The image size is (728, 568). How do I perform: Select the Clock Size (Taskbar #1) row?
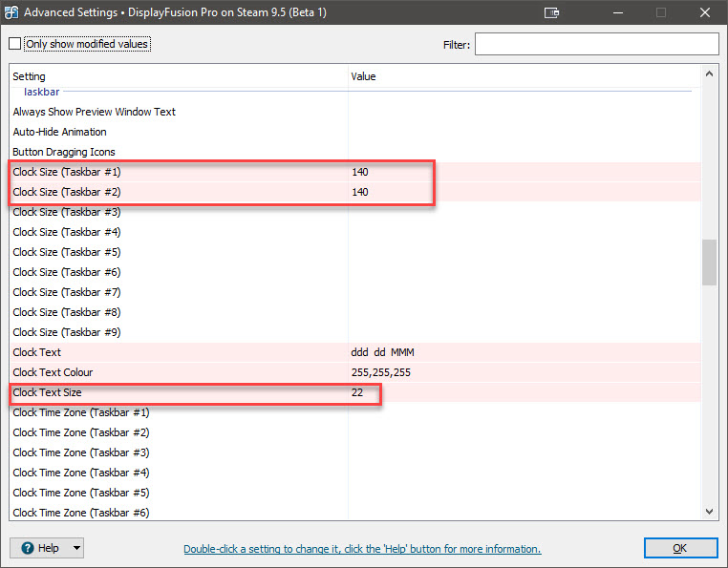pyautogui.click(x=67, y=172)
